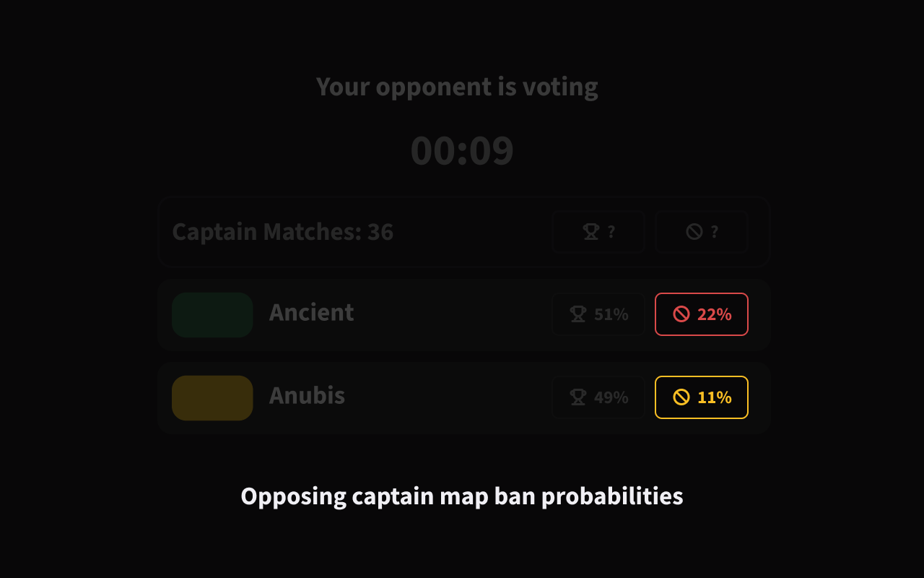Toggle the Ancient ban highlighted at 22%
The width and height of the screenshot is (924, 578).
click(x=701, y=314)
